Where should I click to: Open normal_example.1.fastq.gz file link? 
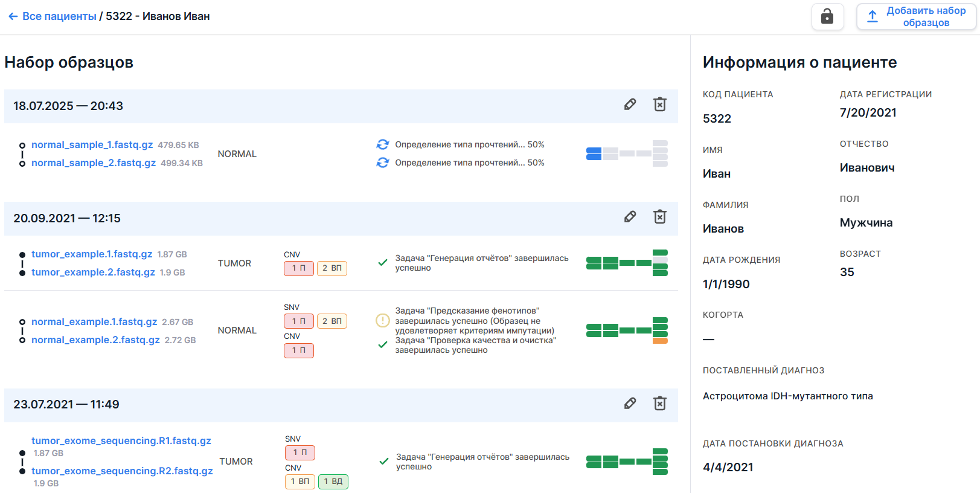point(94,322)
